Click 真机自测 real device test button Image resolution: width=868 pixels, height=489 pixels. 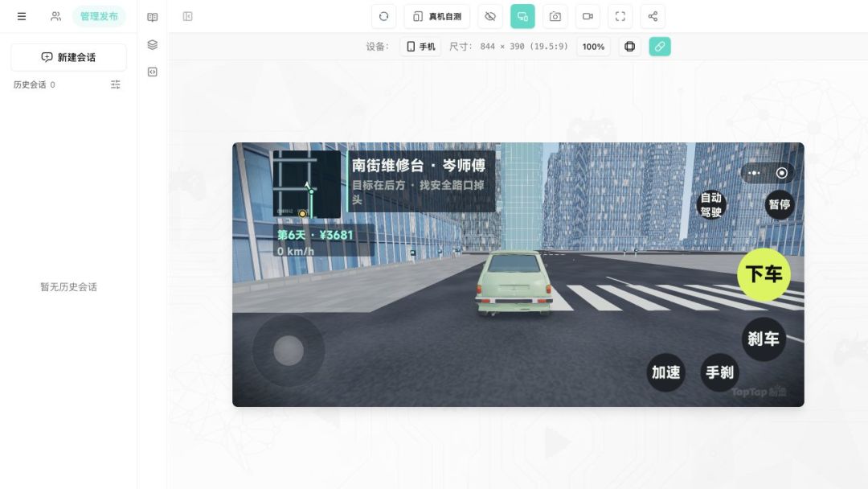pos(436,16)
